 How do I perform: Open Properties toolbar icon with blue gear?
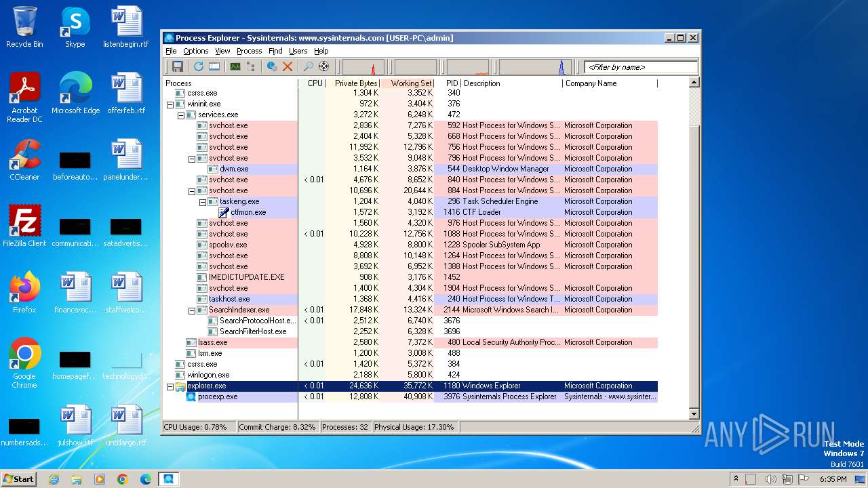pyautogui.click(x=272, y=66)
